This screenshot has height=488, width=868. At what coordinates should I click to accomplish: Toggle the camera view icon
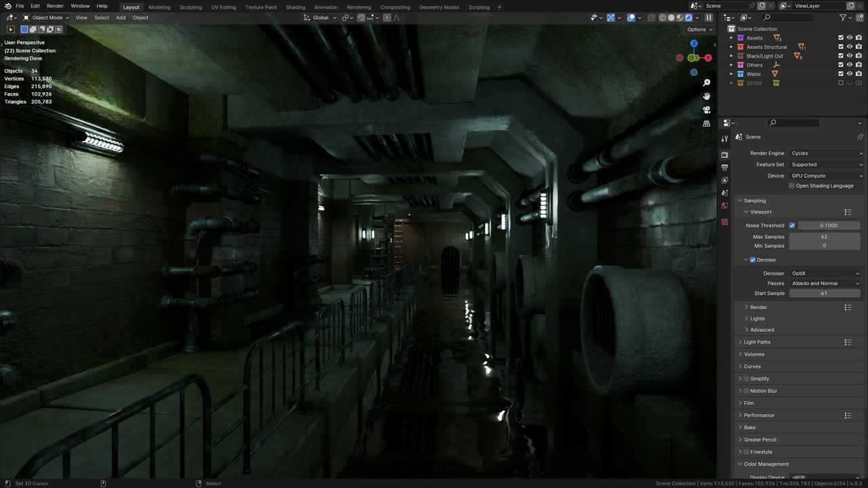pyautogui.click(x=707, y=110)
